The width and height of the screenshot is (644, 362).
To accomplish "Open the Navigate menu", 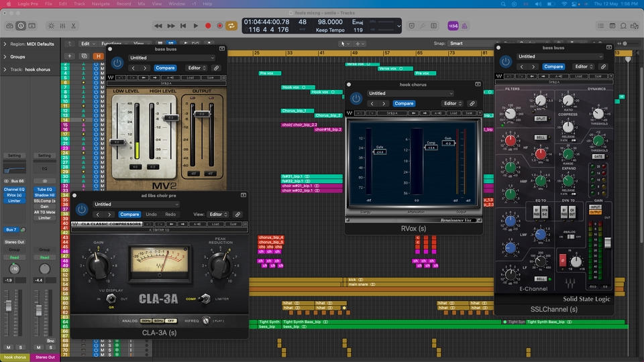I will pos(101,4).
